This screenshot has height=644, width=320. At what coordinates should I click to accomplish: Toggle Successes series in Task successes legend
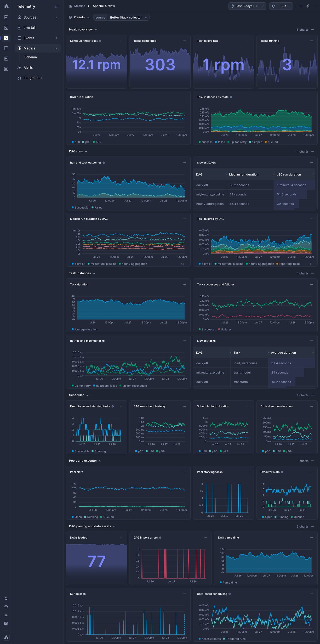207,330
